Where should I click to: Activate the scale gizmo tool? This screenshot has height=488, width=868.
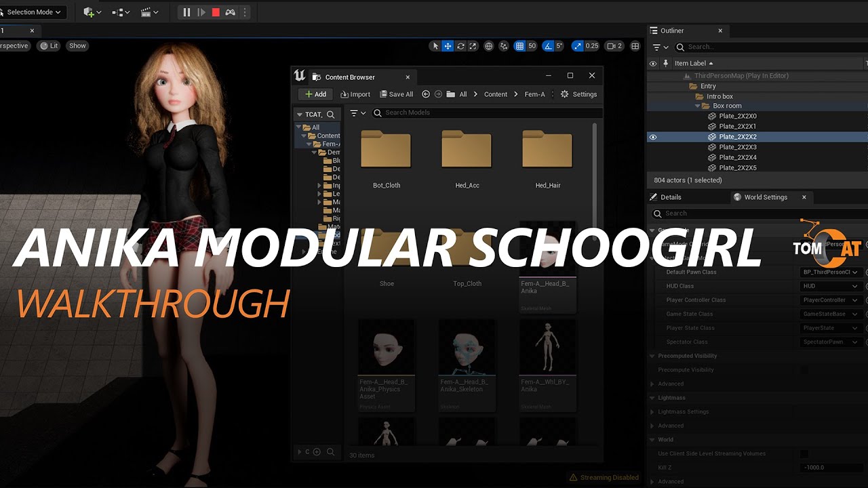click(x=473, y=46)
